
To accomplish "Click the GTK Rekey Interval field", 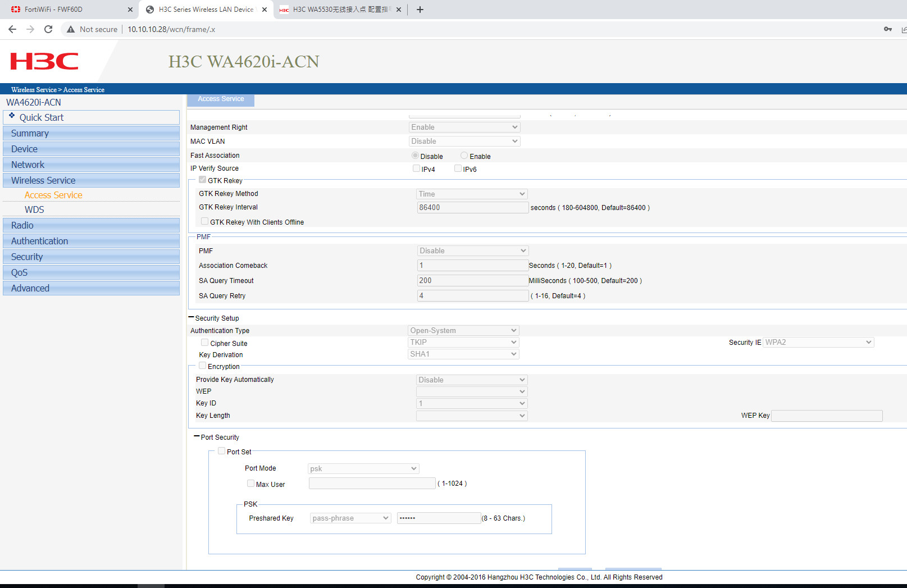I will pos(472,207).
